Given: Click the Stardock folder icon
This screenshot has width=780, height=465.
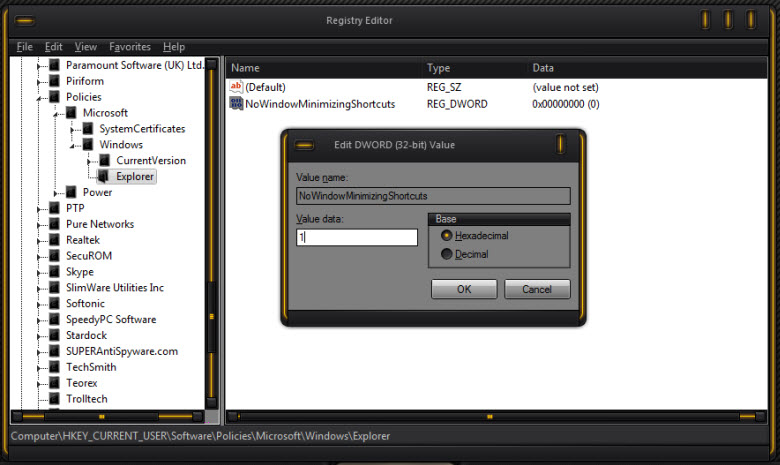Looking at the screenshot, I should tap(55, 336).
